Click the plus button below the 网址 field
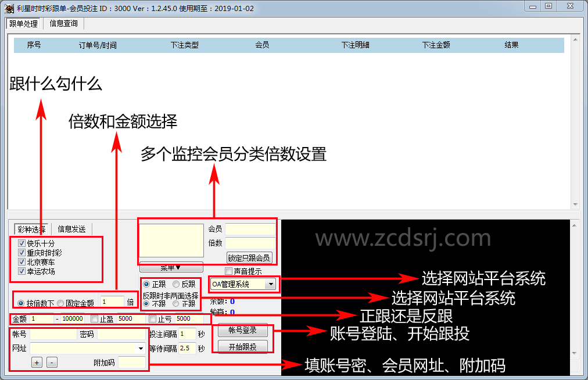This screenshot has height=380, width=588. (x=37, y=363)
